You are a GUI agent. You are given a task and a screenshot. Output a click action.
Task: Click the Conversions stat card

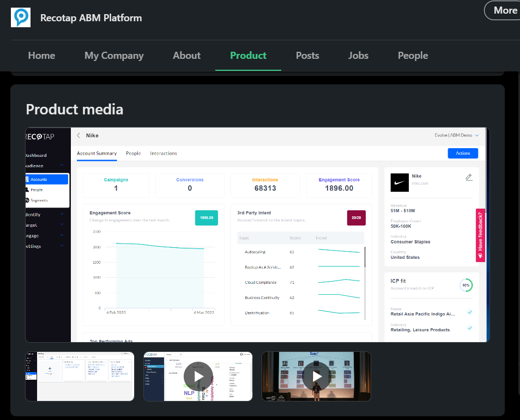tap(190, 185)
